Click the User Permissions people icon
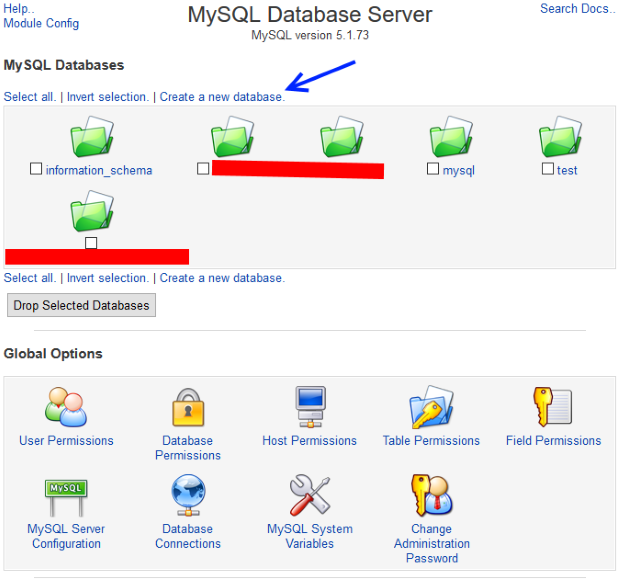The height and width of the screenshot is (581, 620). [x=66, y=407]
